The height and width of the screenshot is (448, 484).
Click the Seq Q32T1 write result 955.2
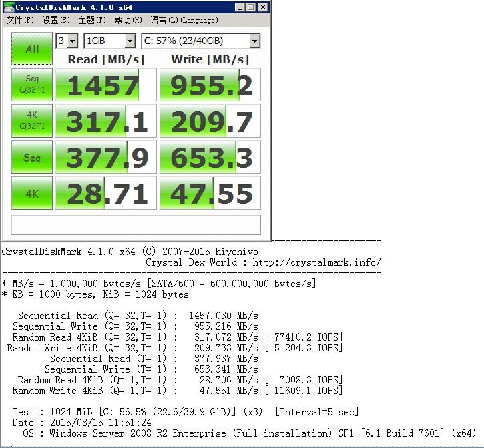(x=210, y=85)
